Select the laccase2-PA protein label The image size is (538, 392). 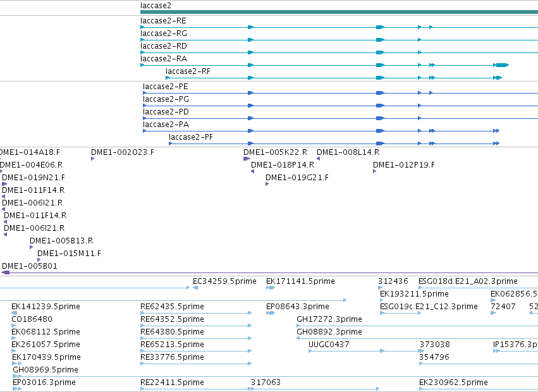coord(166,125)
